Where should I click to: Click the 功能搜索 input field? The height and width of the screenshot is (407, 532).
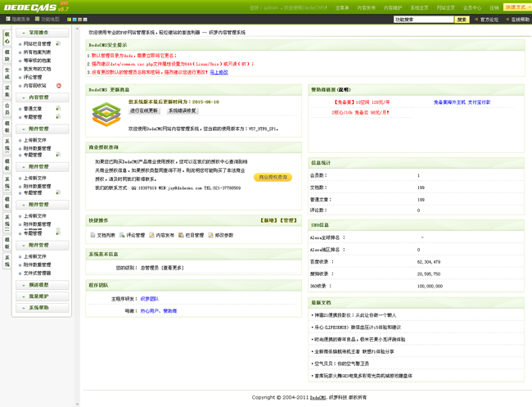[x=422, y=19]
